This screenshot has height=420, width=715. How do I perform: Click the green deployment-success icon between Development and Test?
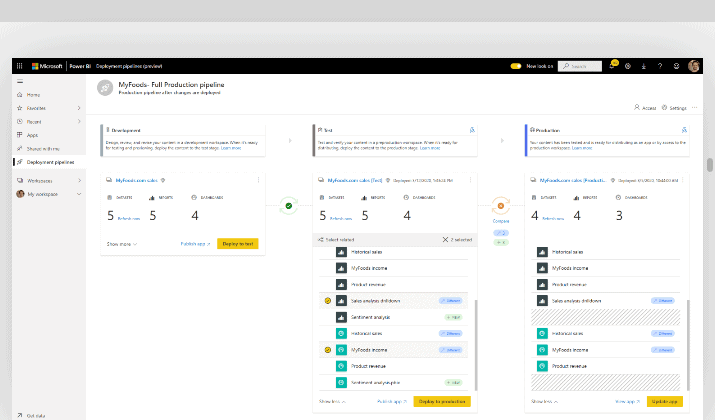pos(289,206)
